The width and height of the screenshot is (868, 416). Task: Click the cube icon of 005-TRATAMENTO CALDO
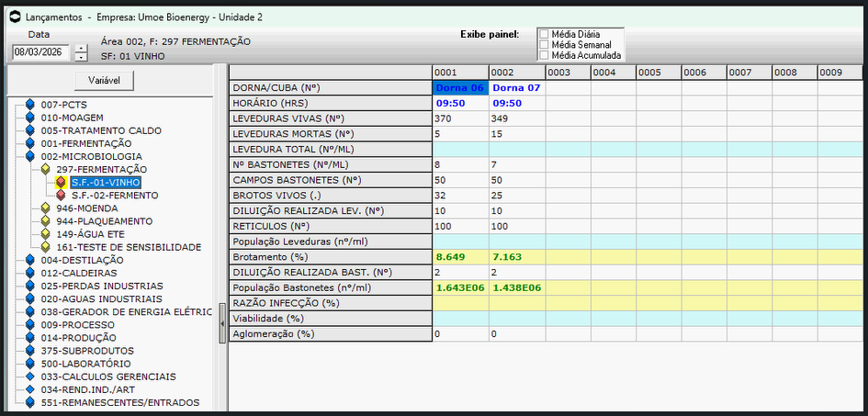[x=30, y=130]
